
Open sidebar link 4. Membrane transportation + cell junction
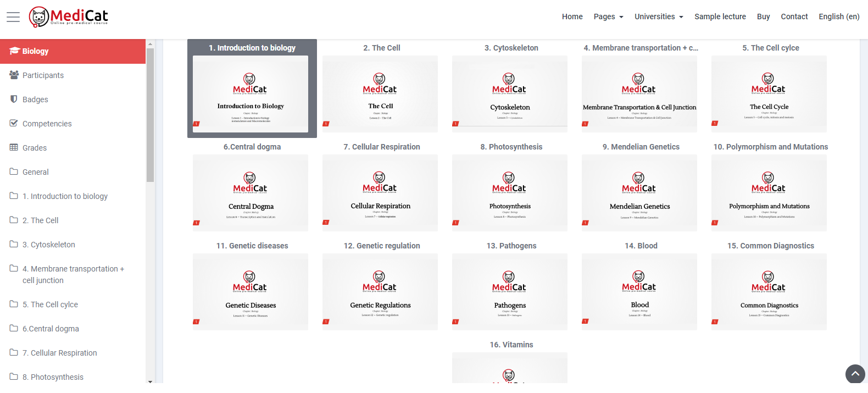[73, 274]
